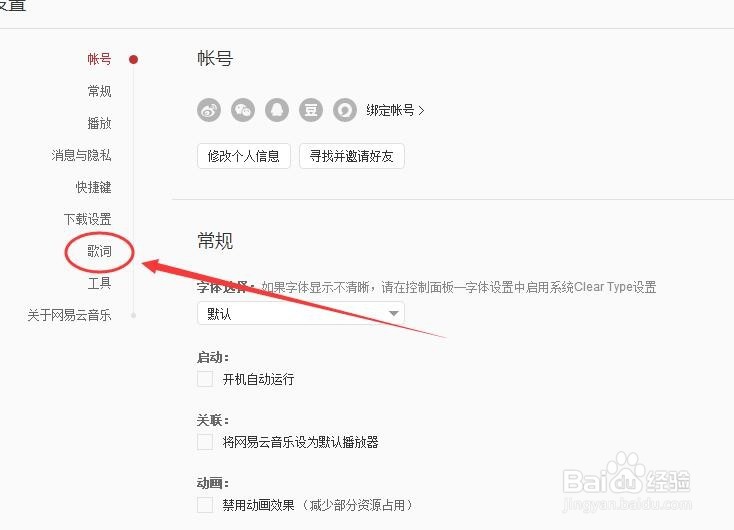Click the QQ penguin account icon
This screenshot has height=530, width=734.
(x=277, y=110)
